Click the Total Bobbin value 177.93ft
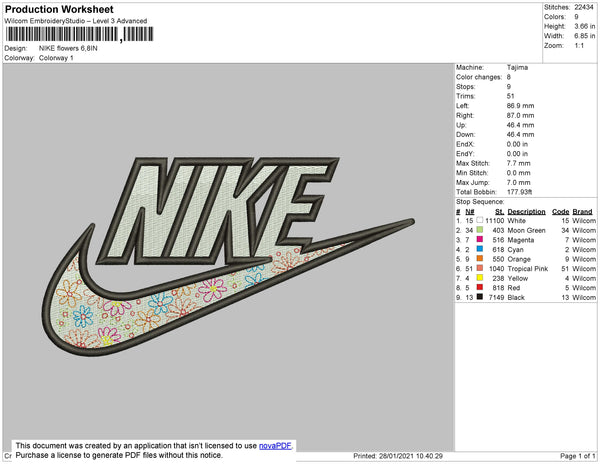Viewport: 600px width, 464px height. [x=519, y=192]
